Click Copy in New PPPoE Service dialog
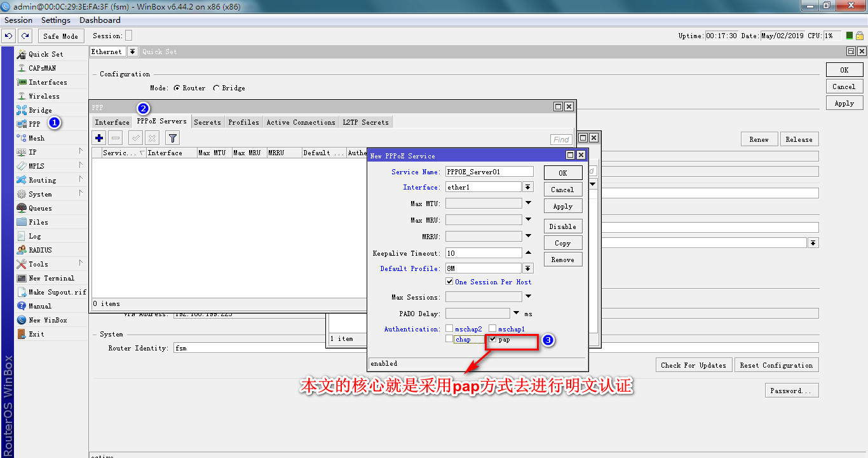The width and height of the screenshot is (868, 458). [563, 243]
